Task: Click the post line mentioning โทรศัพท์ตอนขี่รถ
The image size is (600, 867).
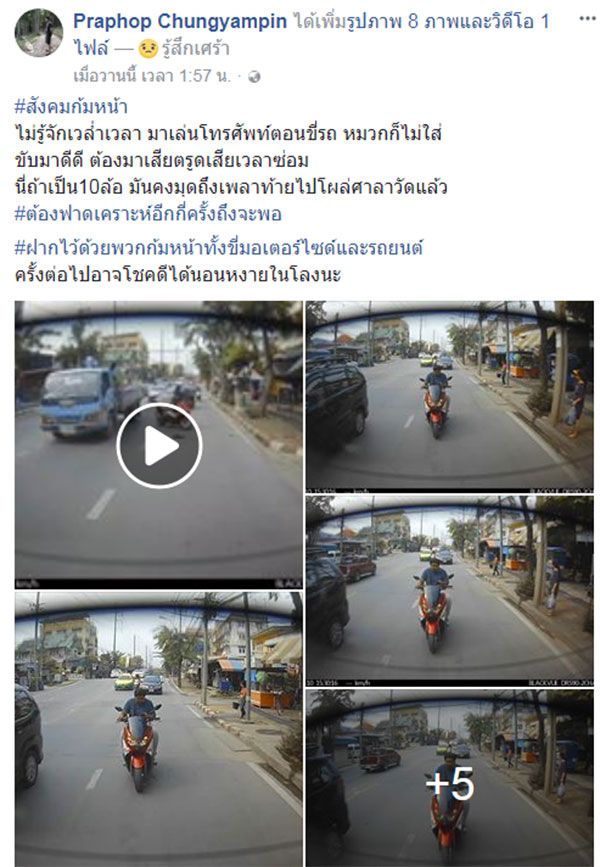Action: click(x=228, y=134)
